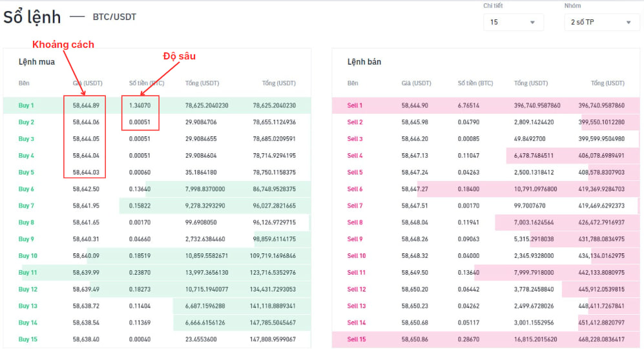Select the Sell 15 order row
Image resolution: width=644 pixels, height=349 pixels.
click(485, 339)
